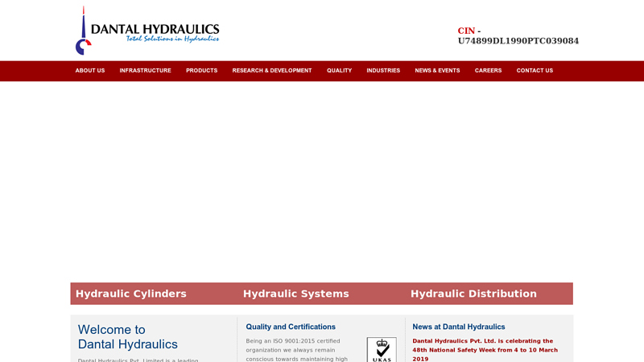Open the National Safety Week news item
Image resolution: width=644 pixels, height=362 pixels.
click(485, 350)
